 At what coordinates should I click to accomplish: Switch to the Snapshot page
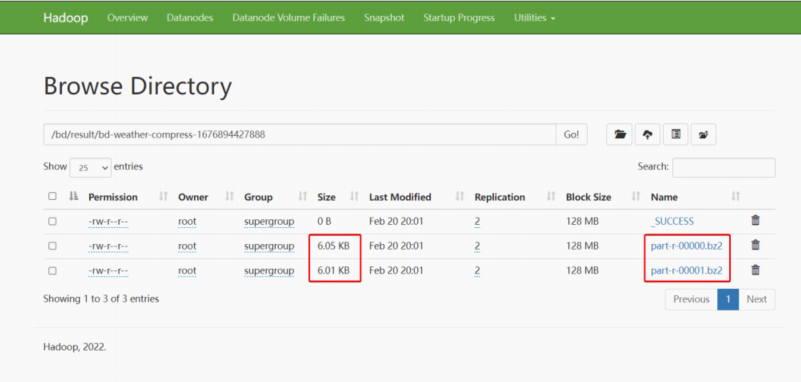click(384, 18)
